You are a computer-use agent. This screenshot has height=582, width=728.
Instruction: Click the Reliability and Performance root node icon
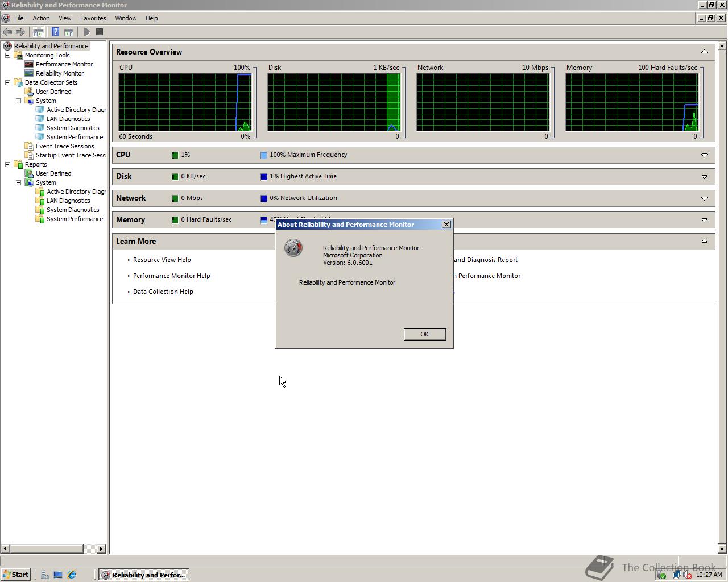point(7,46)
